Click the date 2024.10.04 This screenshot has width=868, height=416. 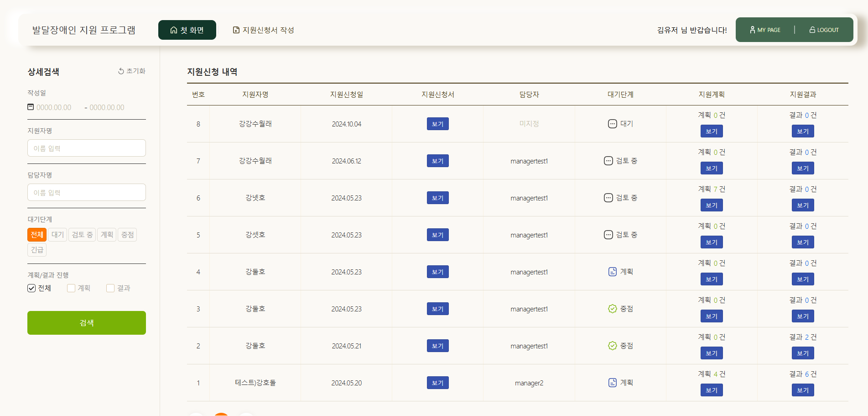click(x=347, y=124)
